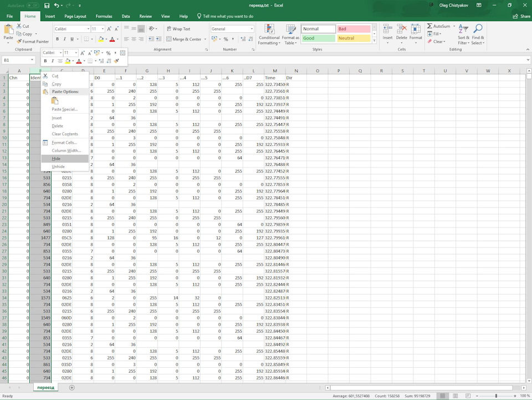
Task: Apply ribbon Comma Style
Action: pyautogui.click(x=233, y=39)
